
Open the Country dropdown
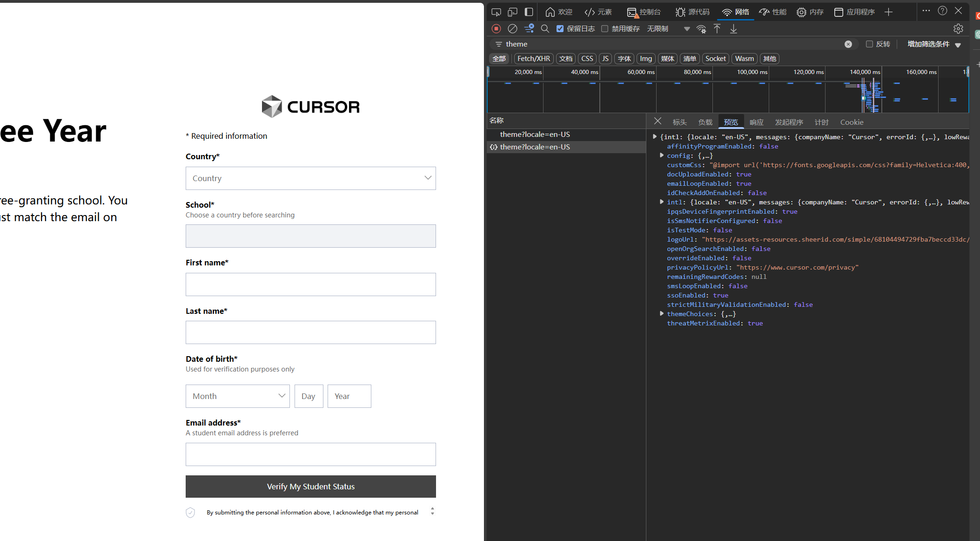pyautogui.click(x=310, y=178)
